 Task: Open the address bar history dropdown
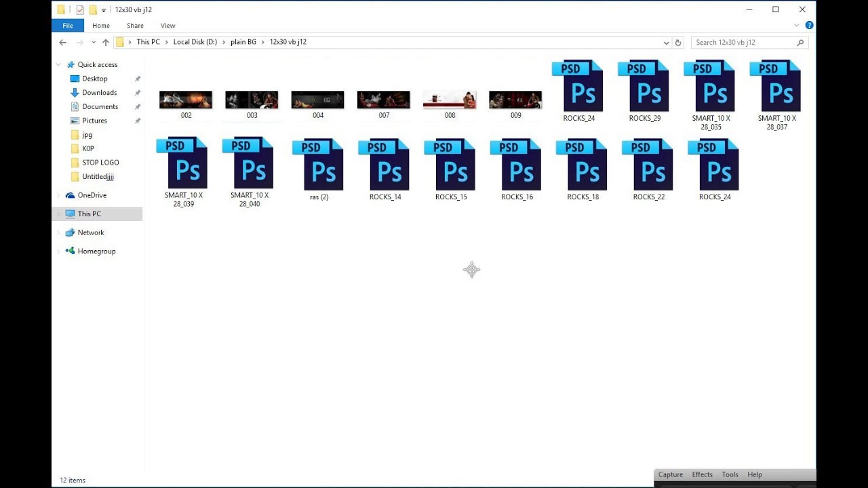[666, 42]
